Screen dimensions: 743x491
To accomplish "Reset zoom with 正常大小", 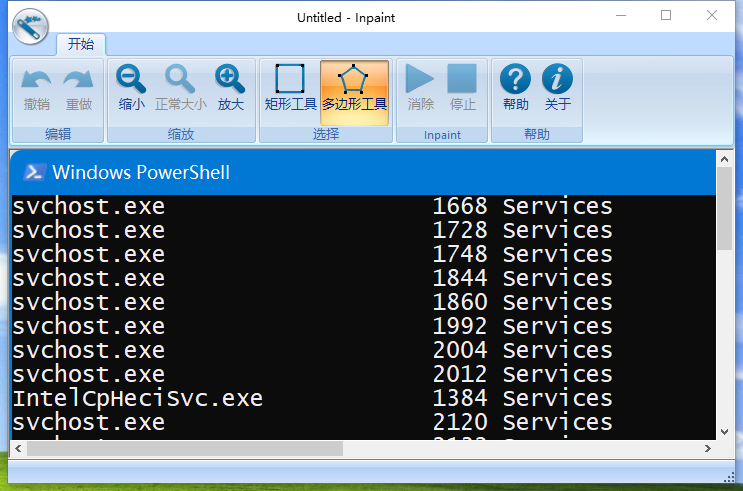I will [181, 90].
